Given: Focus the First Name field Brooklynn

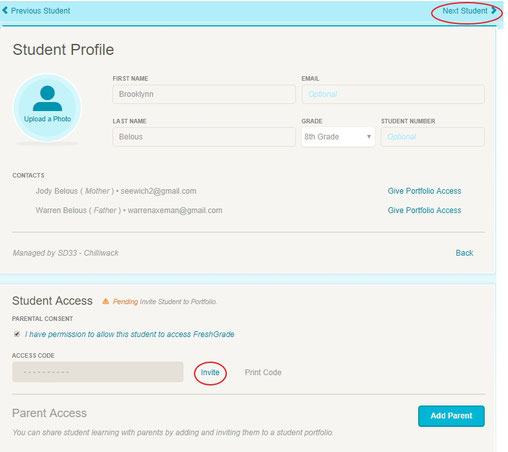Looking at the screenshot, I should 204,94.
